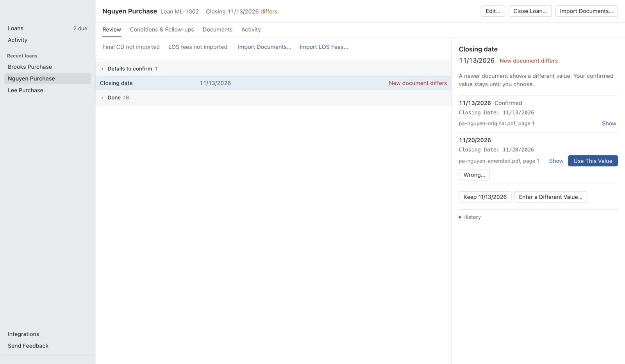Expand the History disclosure triangle
The width and height of the screenshot is (625, 364).
460,217
